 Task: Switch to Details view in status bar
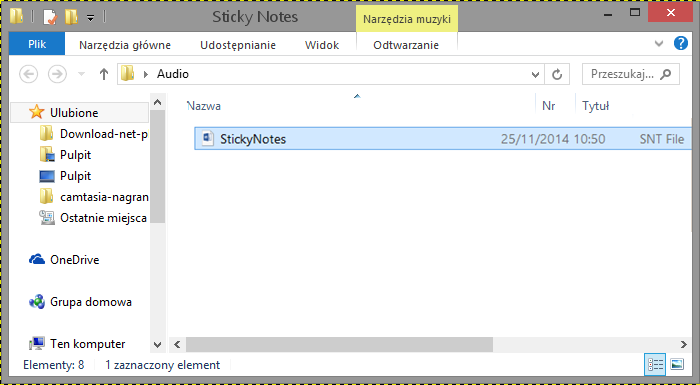(x=655, y=364)
